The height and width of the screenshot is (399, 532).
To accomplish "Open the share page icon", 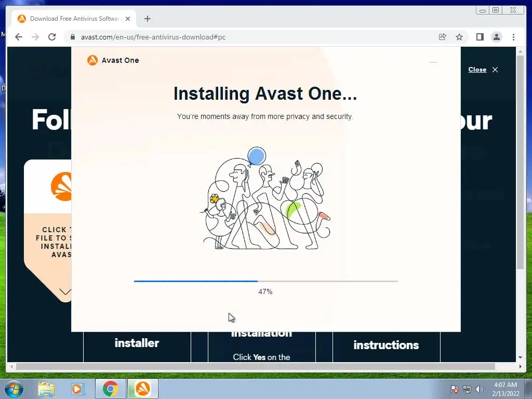I will coord(443,37).
